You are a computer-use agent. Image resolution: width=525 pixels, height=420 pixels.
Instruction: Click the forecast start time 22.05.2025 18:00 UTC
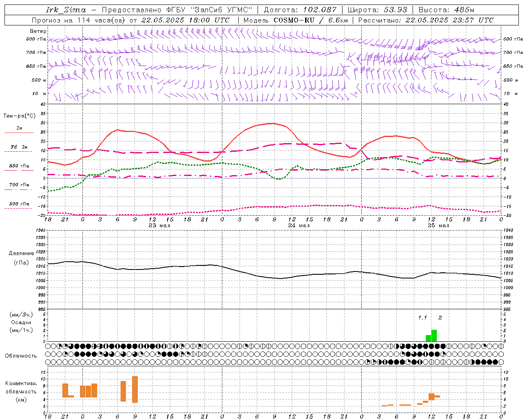coord(185,20)
